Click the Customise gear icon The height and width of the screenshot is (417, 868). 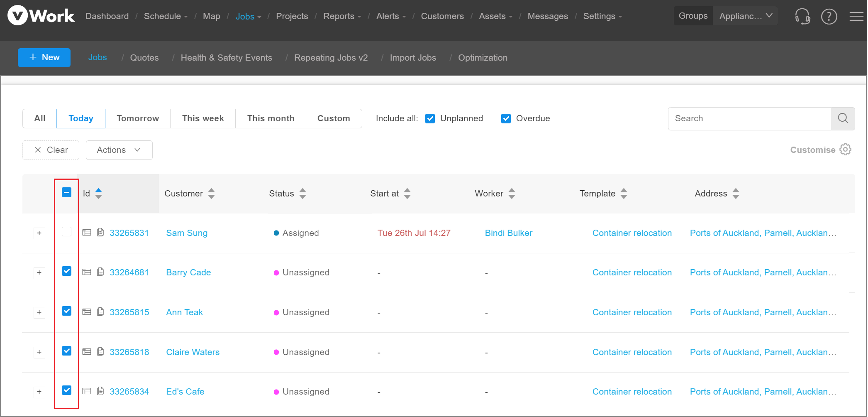845,150
